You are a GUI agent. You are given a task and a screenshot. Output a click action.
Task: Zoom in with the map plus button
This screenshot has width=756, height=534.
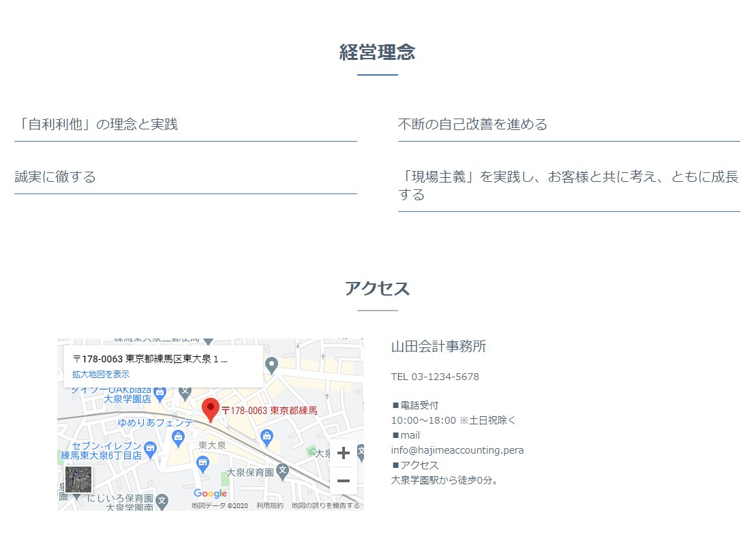pyautogui.click(x=344, y=453)
